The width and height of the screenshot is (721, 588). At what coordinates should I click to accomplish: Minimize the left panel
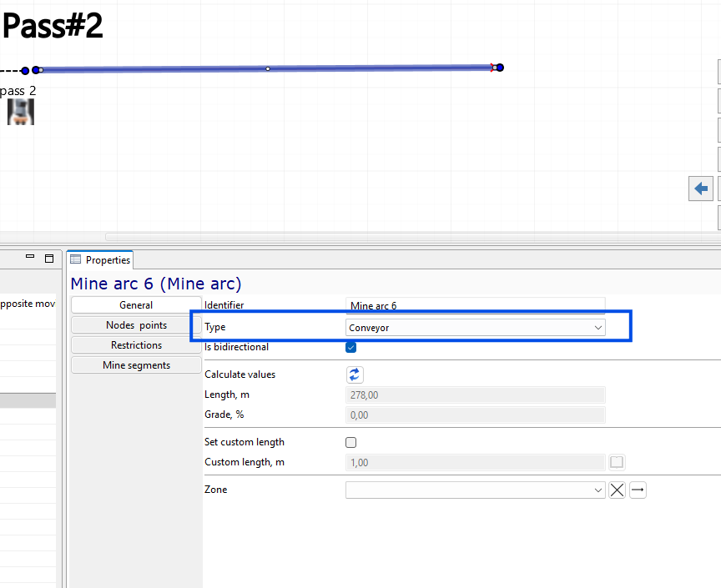(30, 257)
